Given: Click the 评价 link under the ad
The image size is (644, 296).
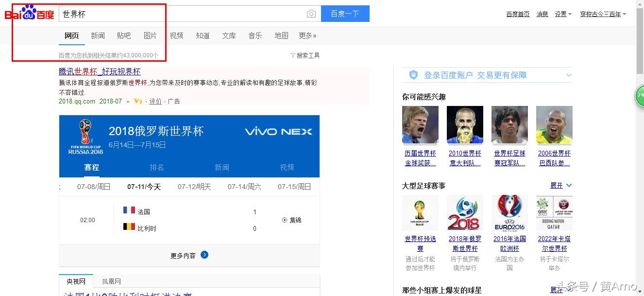Looking at the screenshot, I should pyautogui.click(x=155, y=101).
